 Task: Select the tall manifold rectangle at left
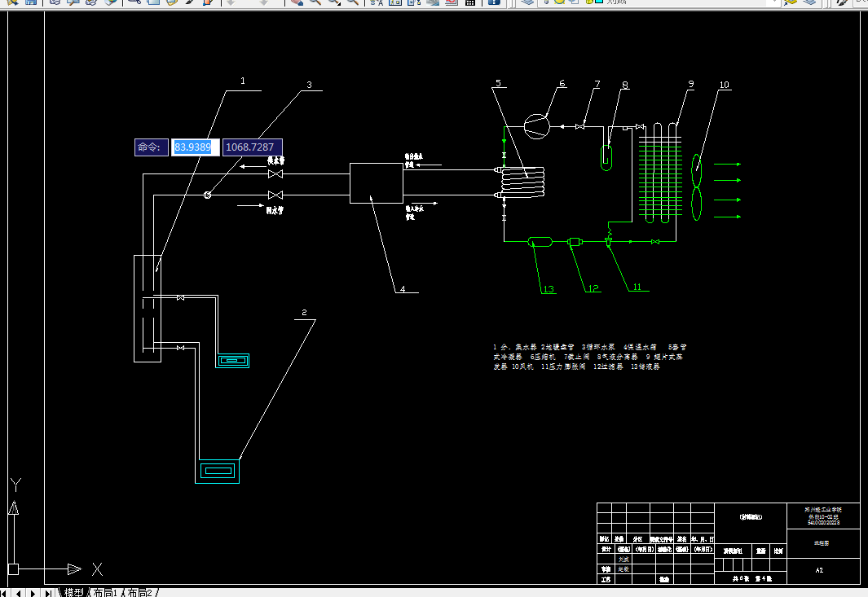(x=148, y=309)
